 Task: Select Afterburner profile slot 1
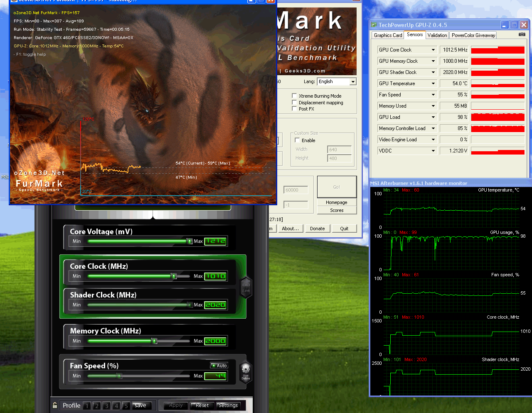click(86, 406)
